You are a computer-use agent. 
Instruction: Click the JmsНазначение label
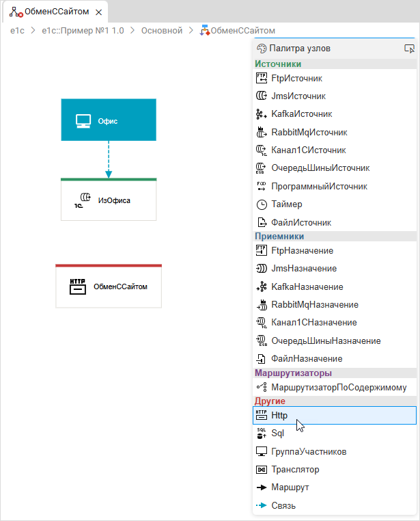click(304, 268)
